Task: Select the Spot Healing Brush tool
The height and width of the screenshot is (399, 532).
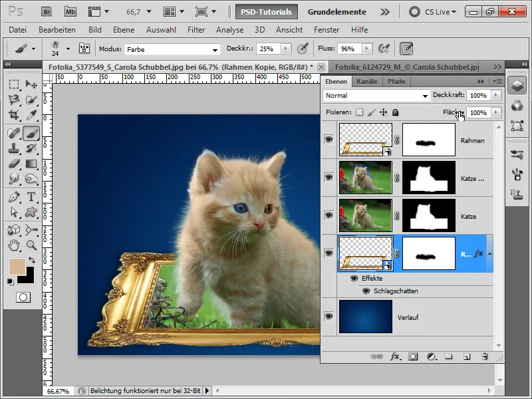Action: pyautogui.click(x=14, y=133)
